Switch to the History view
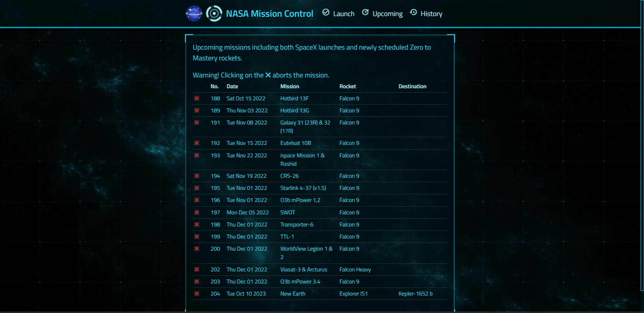Image resolution: width=644 pixels, height=313 pixels. [x=431, y=13]
